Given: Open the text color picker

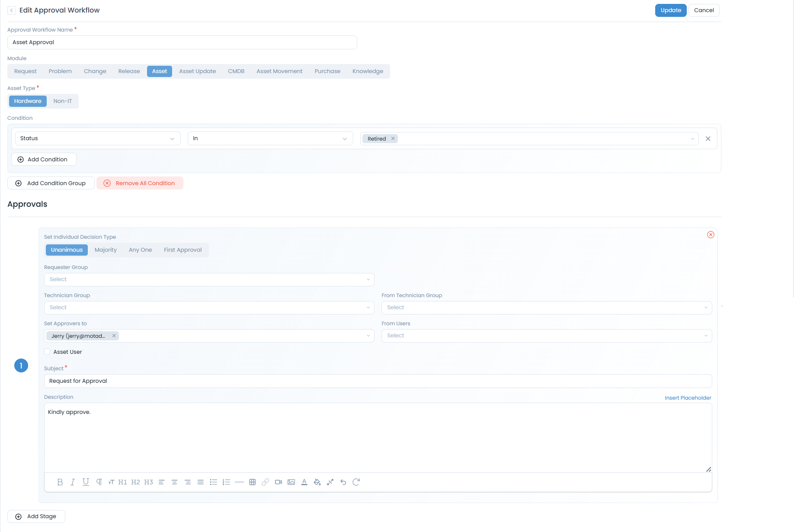Looking at the screenshot, I should pos(304,482).
